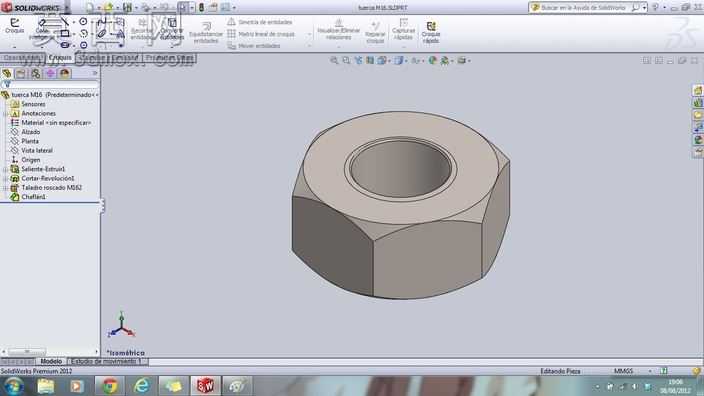Open the DimXpertManager tab
Viewport: 704px width, 396px height.
(50, 73)
